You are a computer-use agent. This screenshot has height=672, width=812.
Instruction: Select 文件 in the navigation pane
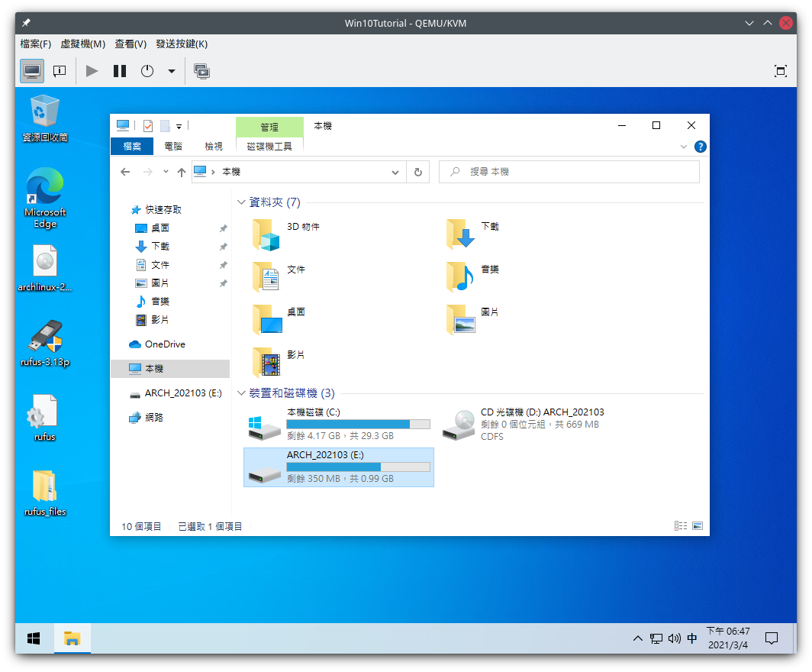(x=160, y=265)
